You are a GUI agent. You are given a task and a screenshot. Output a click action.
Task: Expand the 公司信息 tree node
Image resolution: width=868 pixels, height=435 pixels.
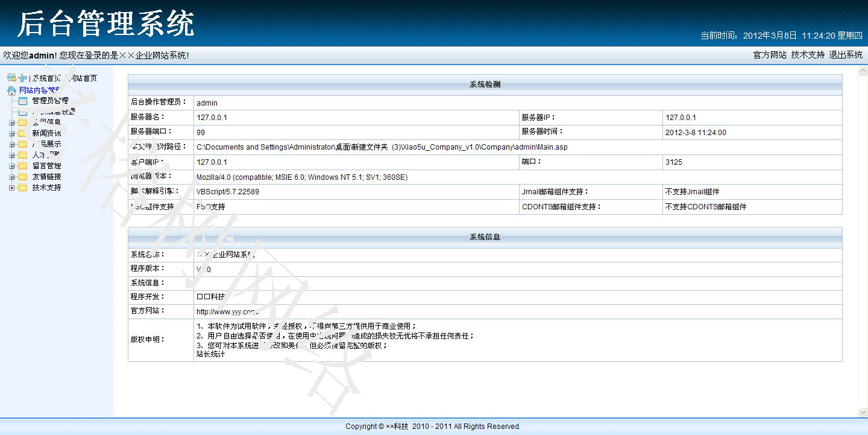point(12,122)
